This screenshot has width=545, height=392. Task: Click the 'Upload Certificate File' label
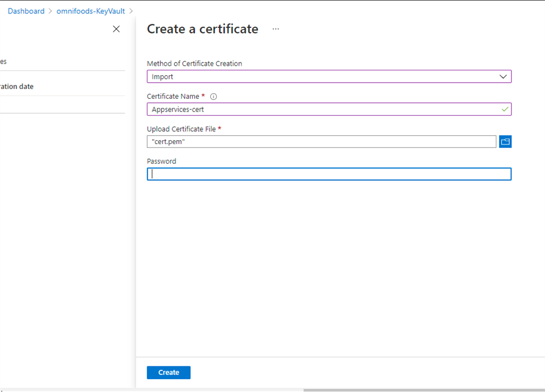182,129
